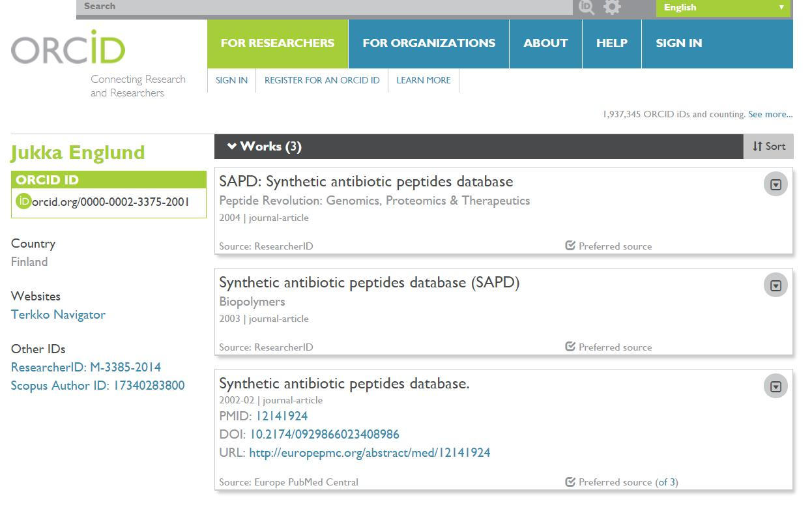Click Source: ResearcherID under the Biopolymers work
Image resolution: width=812 pixels, height=522 pixels.
(266, 347)
